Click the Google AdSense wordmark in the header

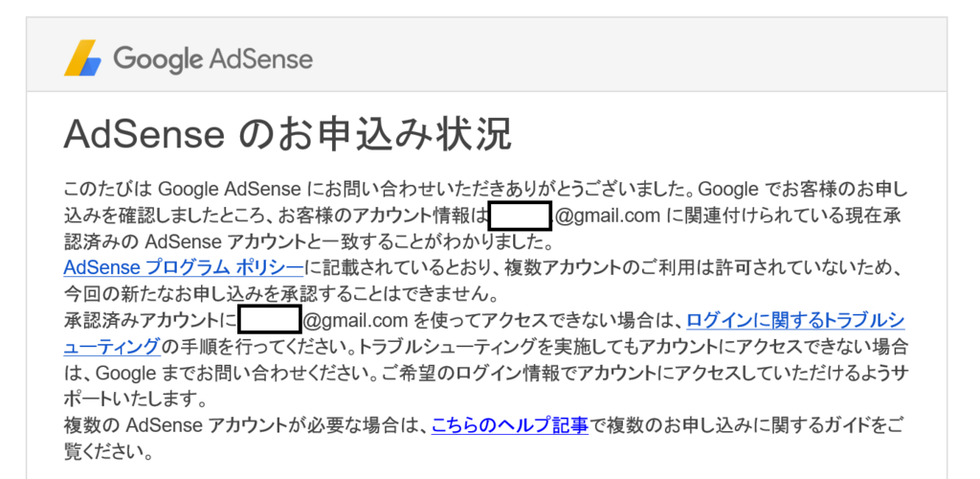click(213, 59)
